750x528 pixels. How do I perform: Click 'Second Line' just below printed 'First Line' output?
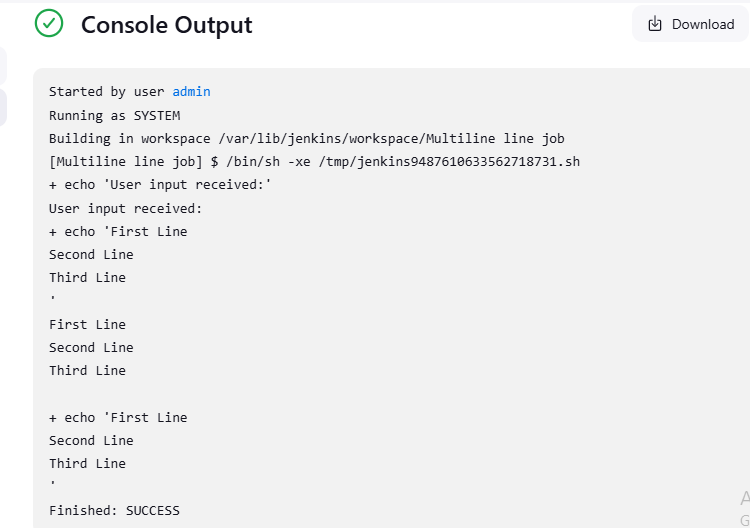click(91, 348)
